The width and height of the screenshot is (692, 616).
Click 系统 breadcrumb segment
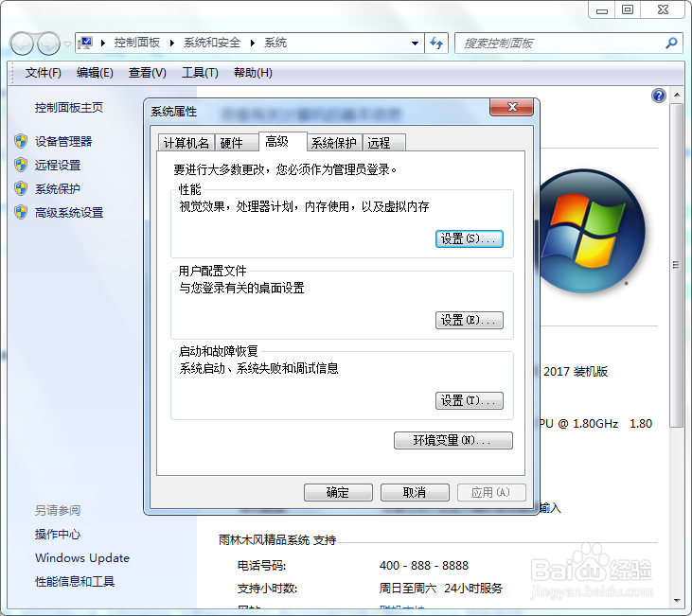pyautogui.click(x=275, y=43)
